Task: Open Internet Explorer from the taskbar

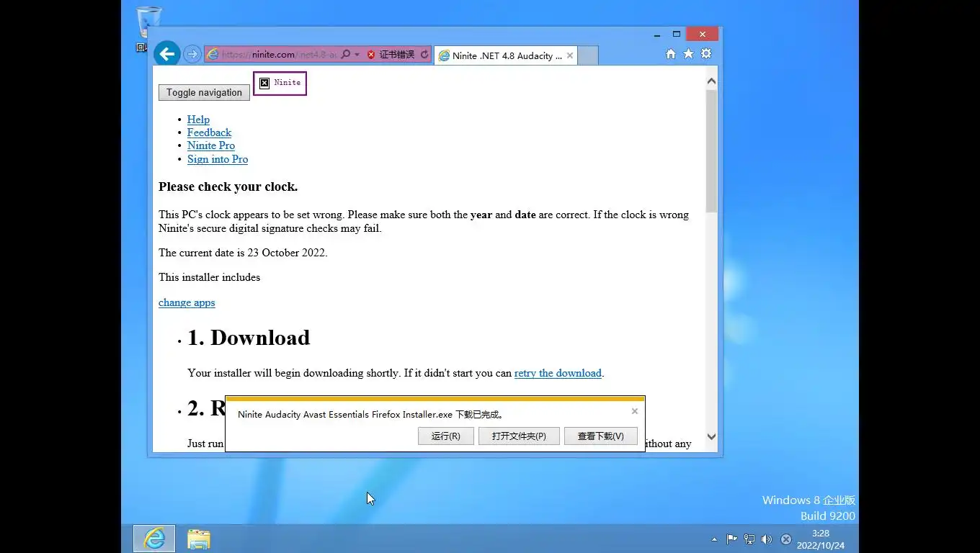Action: 154,539
